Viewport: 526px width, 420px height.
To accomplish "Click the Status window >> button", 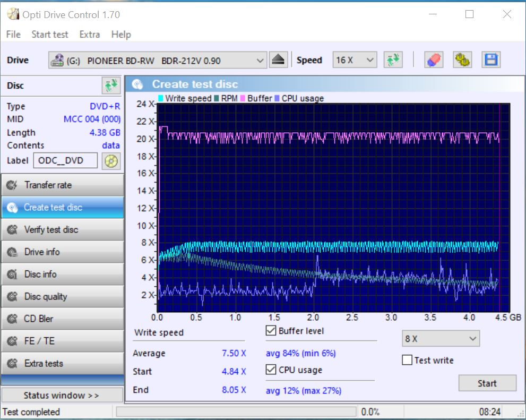I will point(62,396).
